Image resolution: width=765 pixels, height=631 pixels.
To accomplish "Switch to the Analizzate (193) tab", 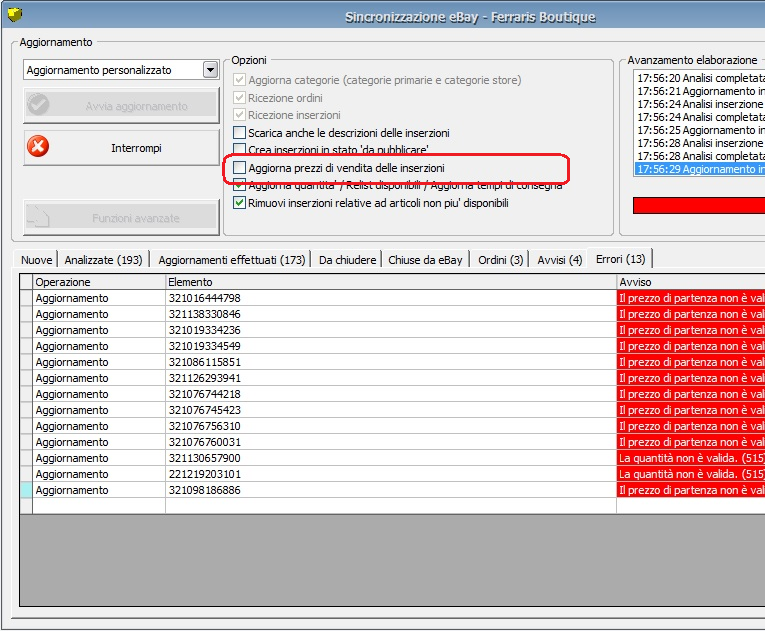I will click(x=103, y=260).
